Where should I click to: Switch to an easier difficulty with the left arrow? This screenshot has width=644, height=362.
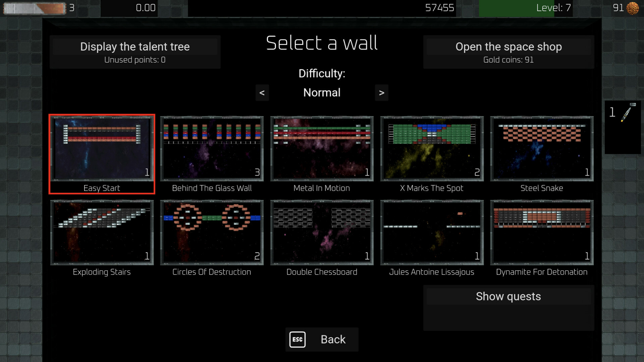pos(262,93)
